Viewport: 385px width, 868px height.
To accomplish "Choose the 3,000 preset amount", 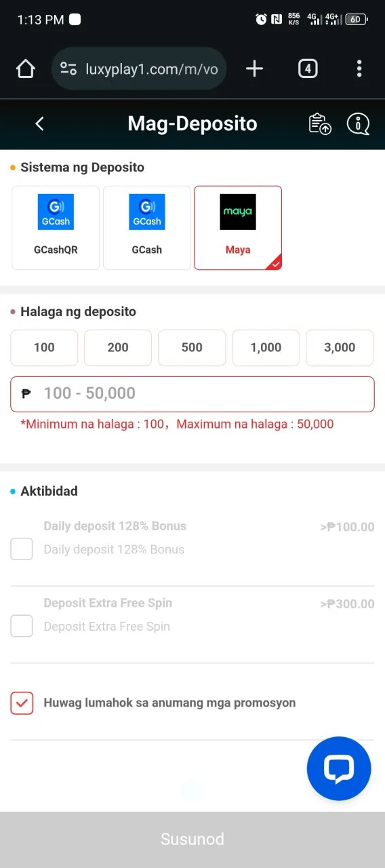I will pyautogui.click(x=340, y=347).
